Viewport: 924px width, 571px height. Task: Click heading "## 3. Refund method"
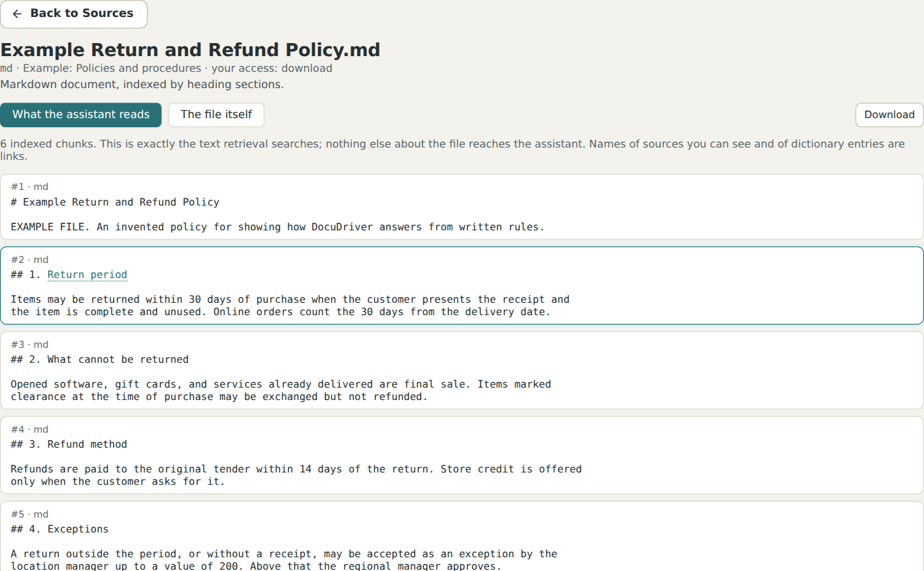[x=69, y=444]
